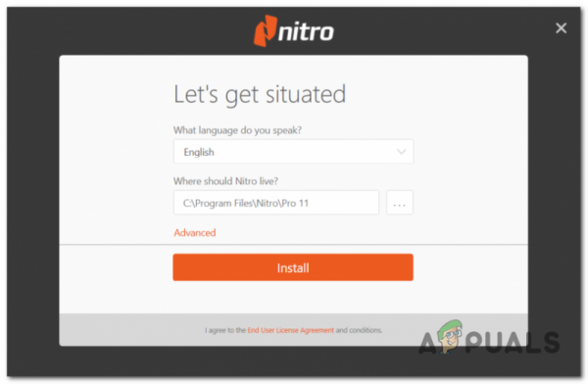Open the End User License Agreement link

[x=290, y=330]
